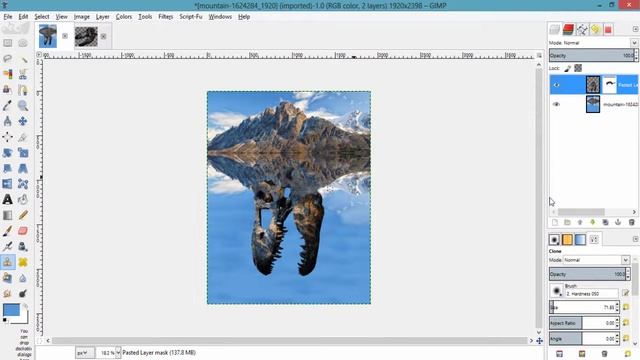The height and width of the screenshot is (360, 640).
Task: Select the Free Select lasso tool
Action: click(7, 58)
